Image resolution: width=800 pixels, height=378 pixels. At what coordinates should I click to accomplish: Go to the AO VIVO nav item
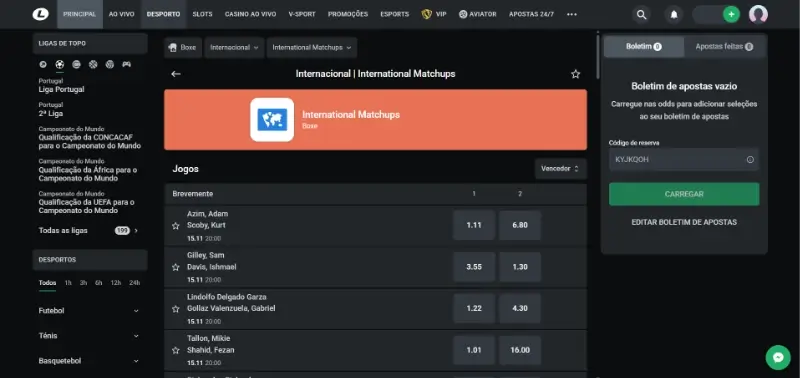121,14
